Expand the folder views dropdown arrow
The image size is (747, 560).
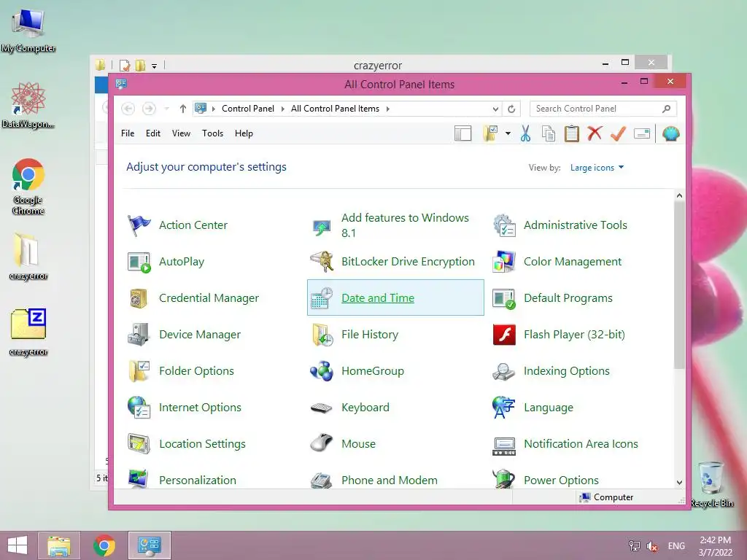pos(508,134)
